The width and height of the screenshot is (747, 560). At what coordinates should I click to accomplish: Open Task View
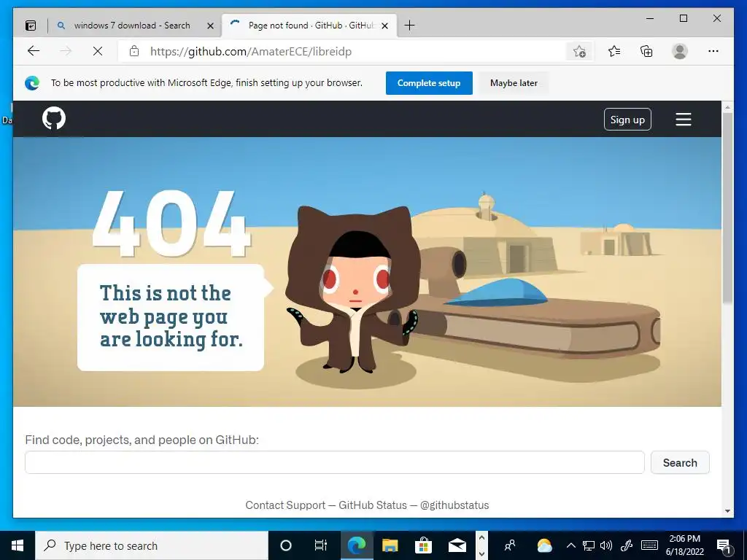point(321,545)
